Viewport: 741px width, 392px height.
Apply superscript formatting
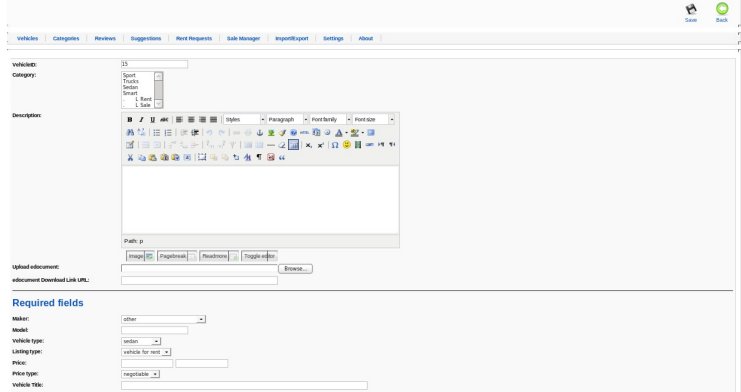point(320,145)
